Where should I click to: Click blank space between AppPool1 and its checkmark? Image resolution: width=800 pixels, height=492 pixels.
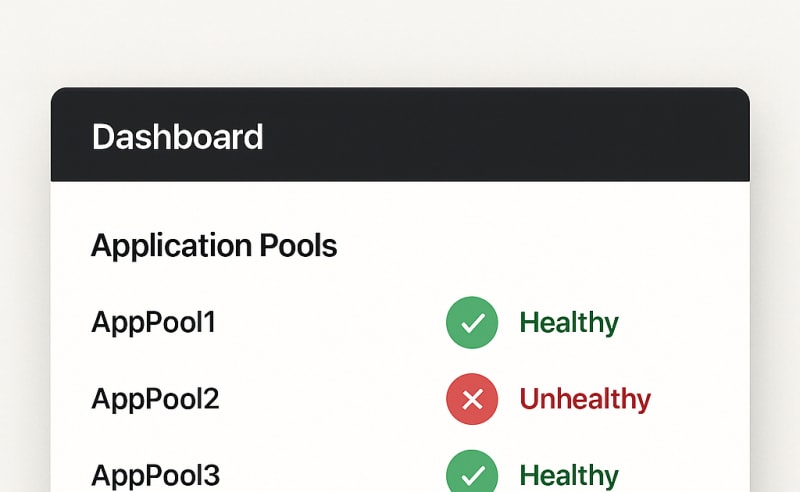330,323
